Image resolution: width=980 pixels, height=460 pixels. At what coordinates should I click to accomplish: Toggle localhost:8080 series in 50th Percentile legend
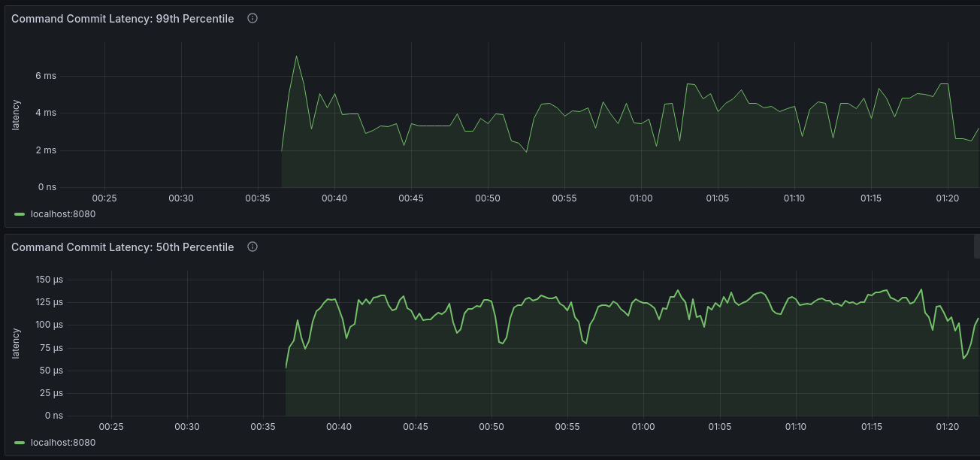click(63, 443)
